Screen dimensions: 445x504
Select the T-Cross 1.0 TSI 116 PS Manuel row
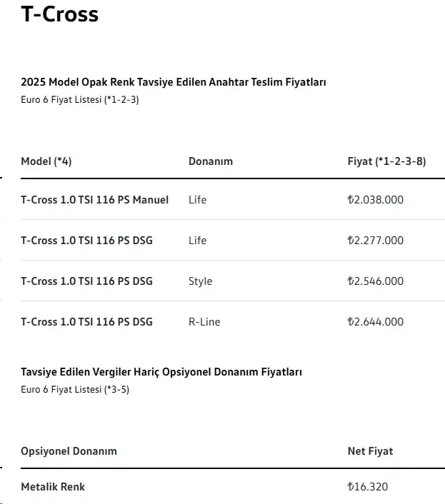tap(233, 200)
